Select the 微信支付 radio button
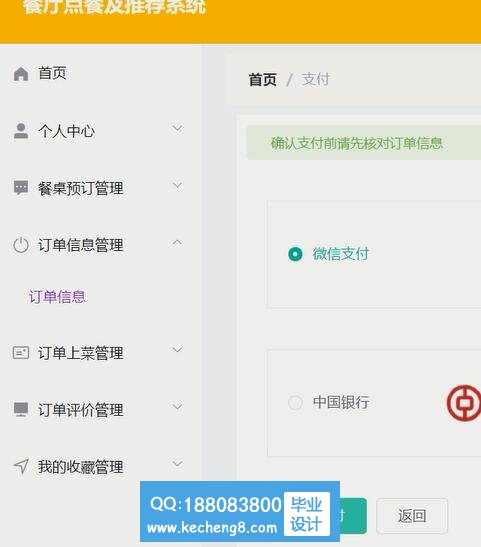Viewport: 481px width, 547px height. point(295,254)
